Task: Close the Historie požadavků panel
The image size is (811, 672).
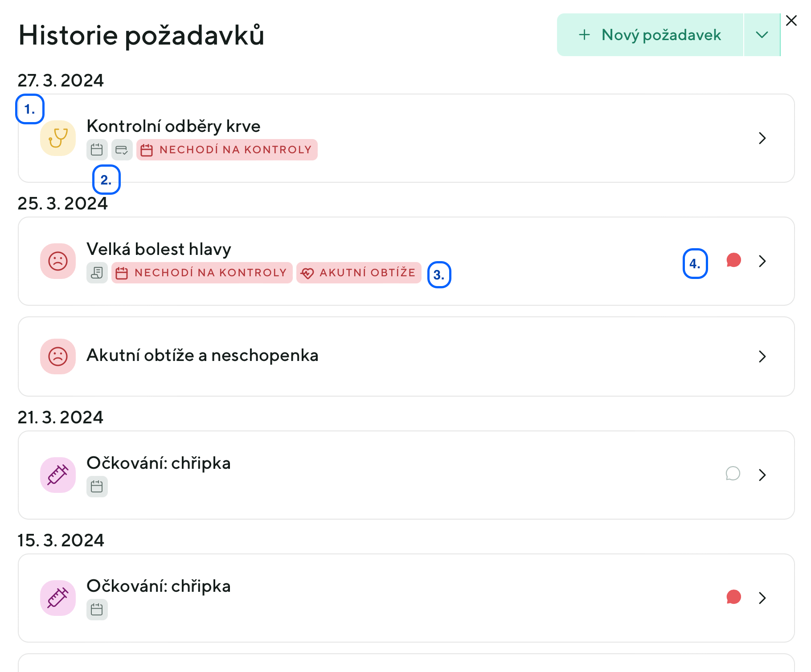Action: click(791, 20)
